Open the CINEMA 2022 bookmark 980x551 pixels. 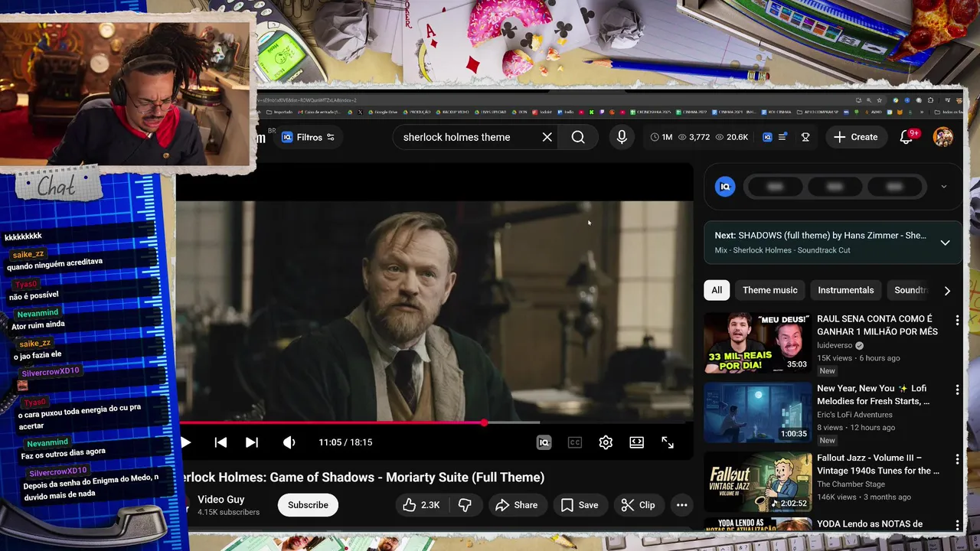(x=691, y=112)
